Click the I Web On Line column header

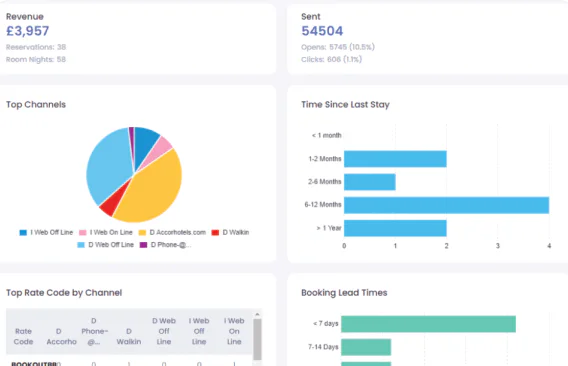[x=234, y=331]
